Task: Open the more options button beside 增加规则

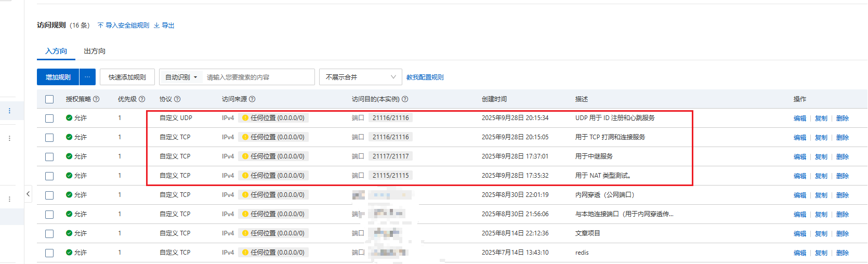Action: coord(87,77)
